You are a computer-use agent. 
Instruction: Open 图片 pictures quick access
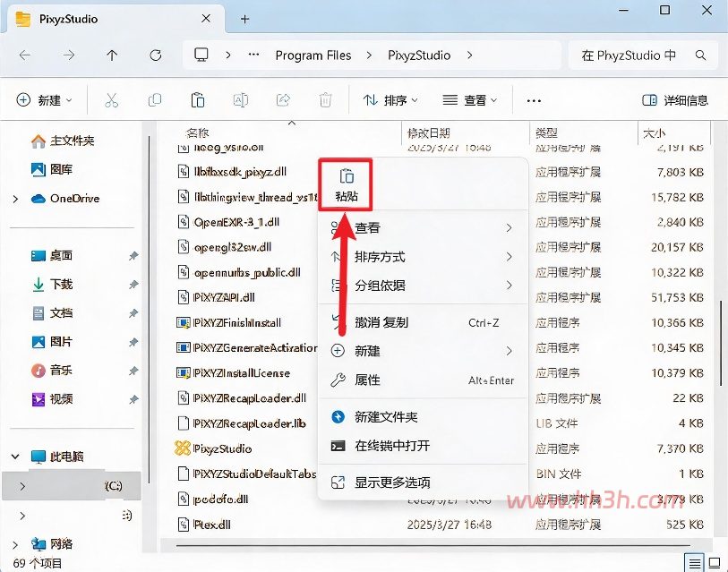pyautogui.click(x=52, y=342)
